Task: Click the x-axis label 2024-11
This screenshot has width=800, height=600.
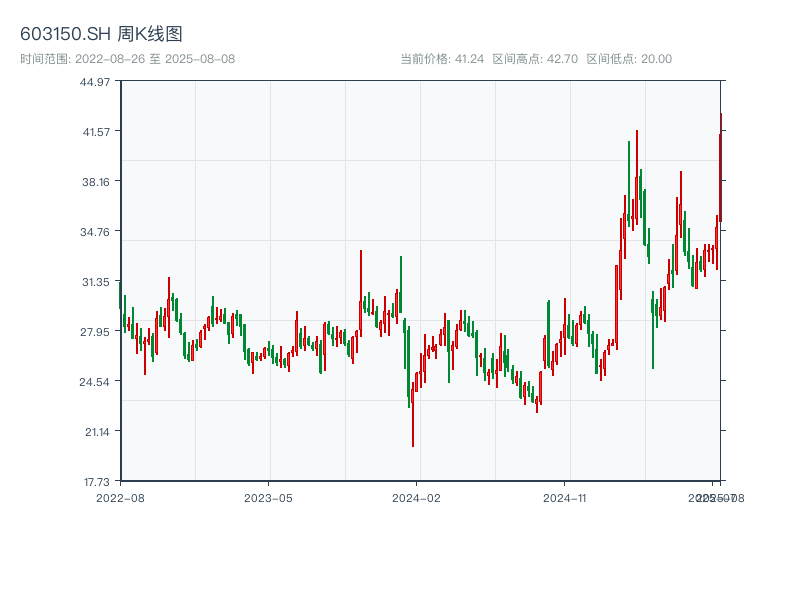Action: (564, 498)
